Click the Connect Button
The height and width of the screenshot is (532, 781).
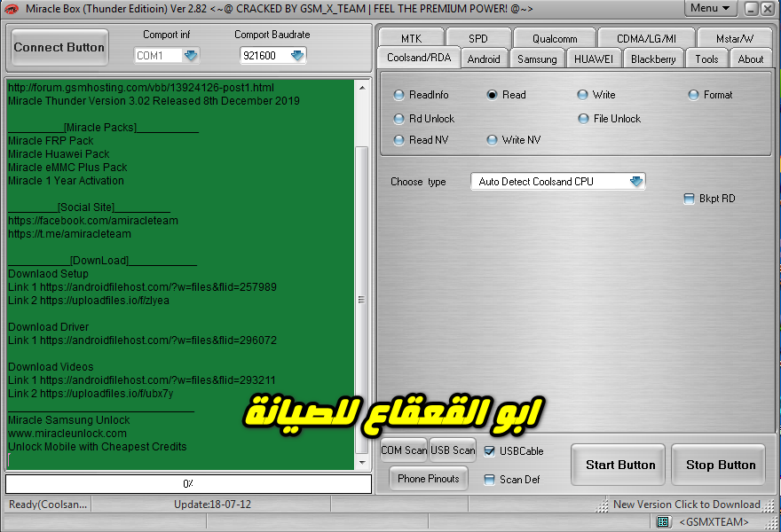point(59,47)
